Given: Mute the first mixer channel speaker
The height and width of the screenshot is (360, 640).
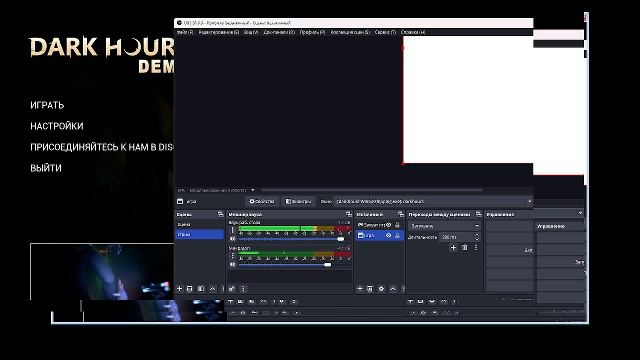Looking at the screenshot, I should pos(232,239).
